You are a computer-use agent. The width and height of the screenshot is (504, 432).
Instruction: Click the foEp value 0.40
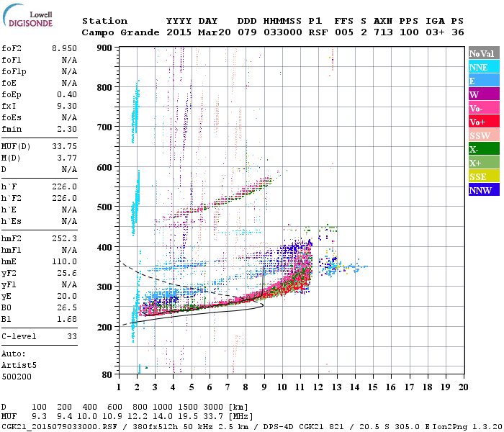tap(67, 94)
